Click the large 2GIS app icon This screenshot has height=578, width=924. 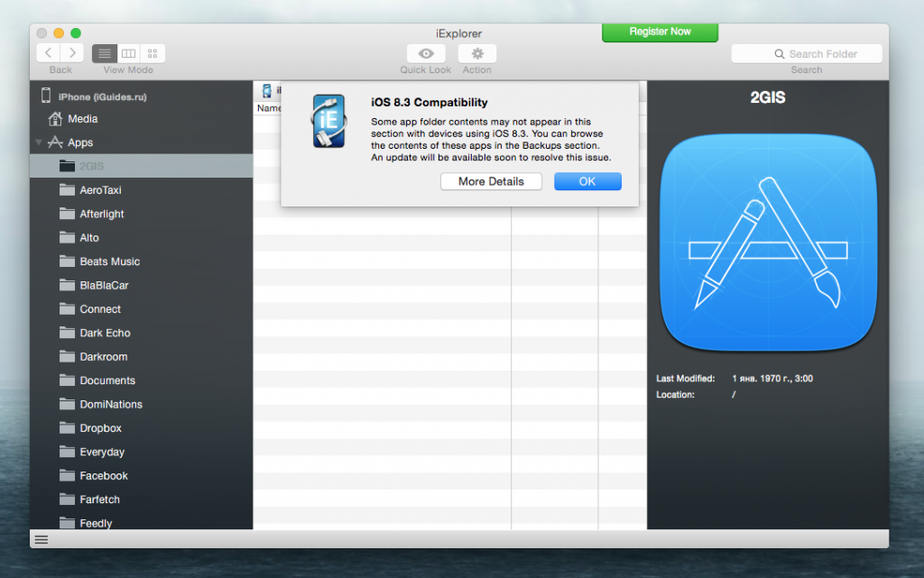[x=768, y=243]
